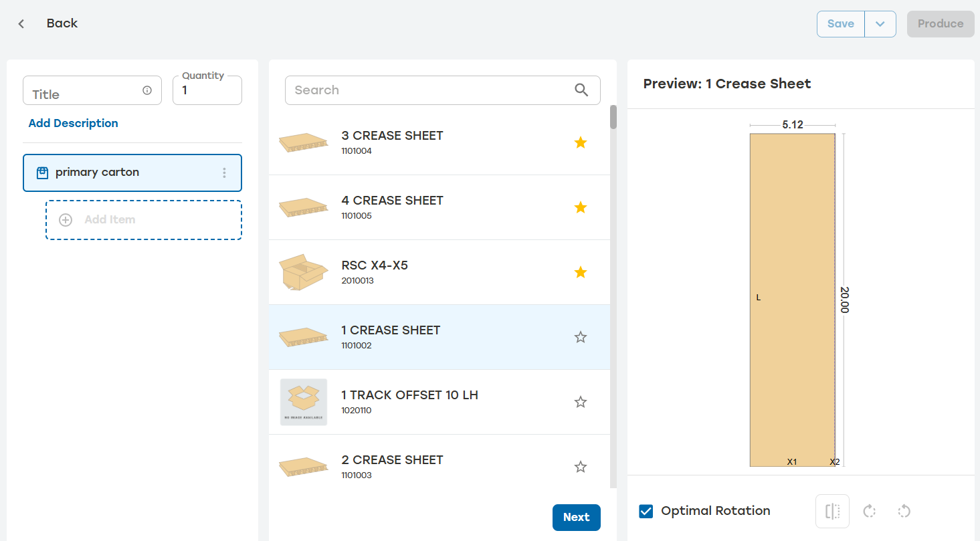Click 1 CREASE SHEET item name
The image size is (980, 541).
(x=391, y=330)
